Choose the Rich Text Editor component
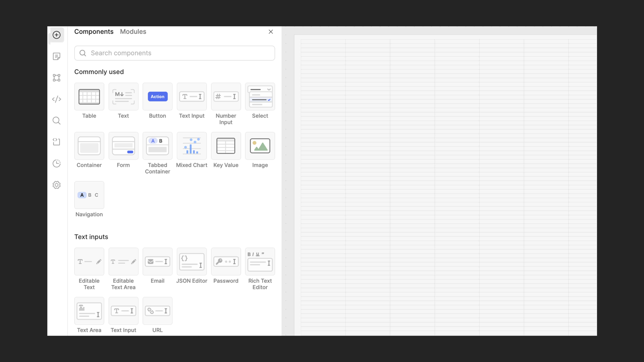Screen dimensions: 644x362 [260, 262]
